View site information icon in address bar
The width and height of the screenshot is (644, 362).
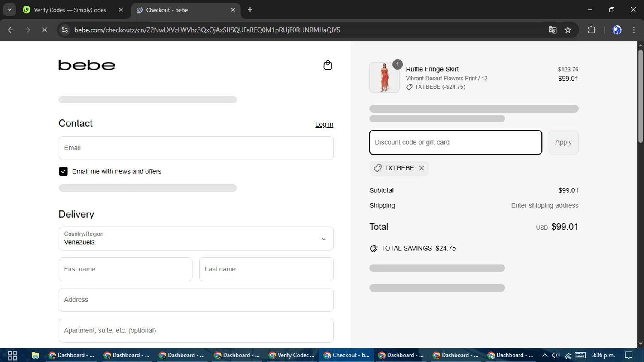65,30
